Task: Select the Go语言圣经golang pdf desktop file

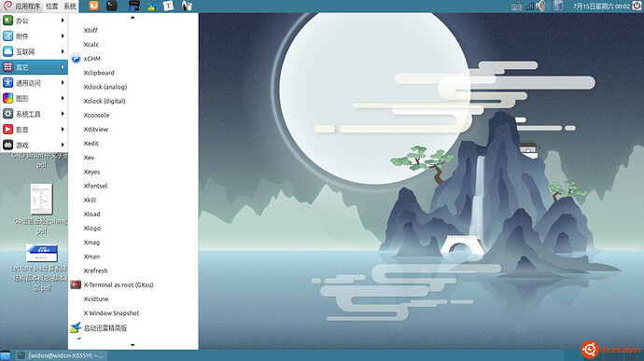Action: pyautogui.click(x=41, y=210)
